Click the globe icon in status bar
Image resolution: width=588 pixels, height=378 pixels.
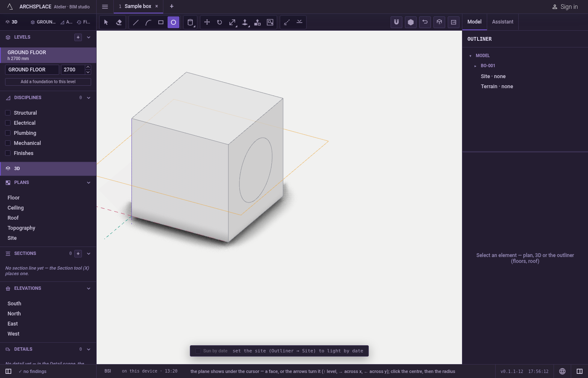click(x=562, y=371)
